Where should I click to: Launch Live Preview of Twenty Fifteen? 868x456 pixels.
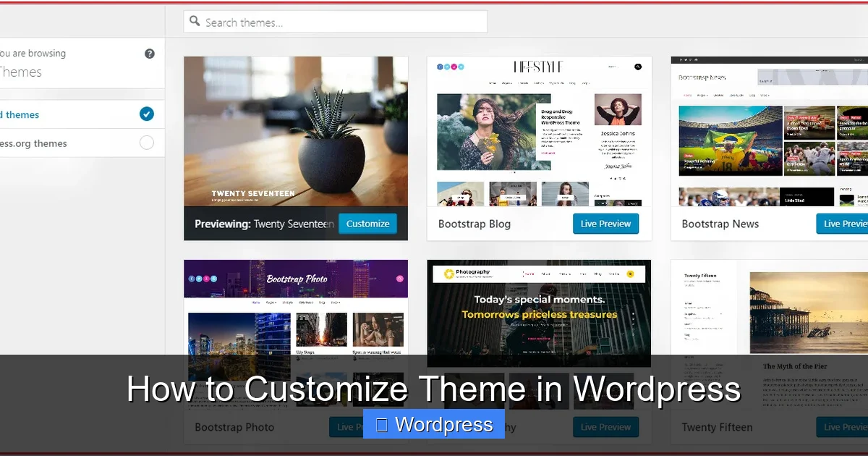tap(846, 427)
